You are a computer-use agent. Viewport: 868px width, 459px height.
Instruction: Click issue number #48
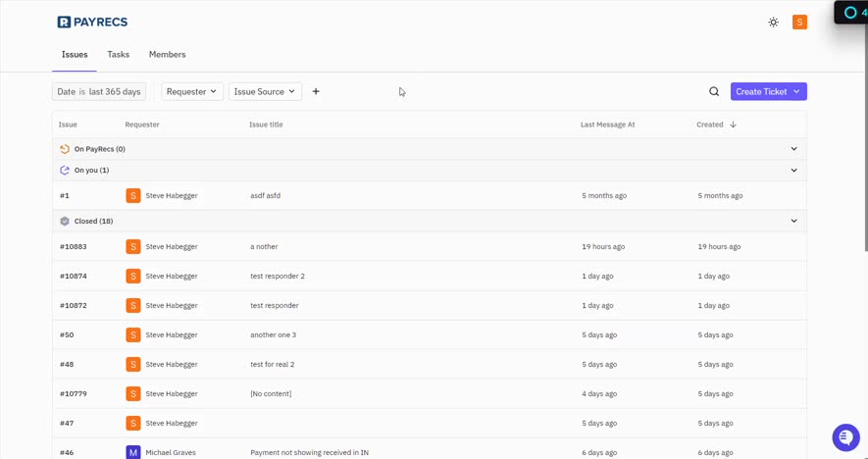(x=67, y=364)
